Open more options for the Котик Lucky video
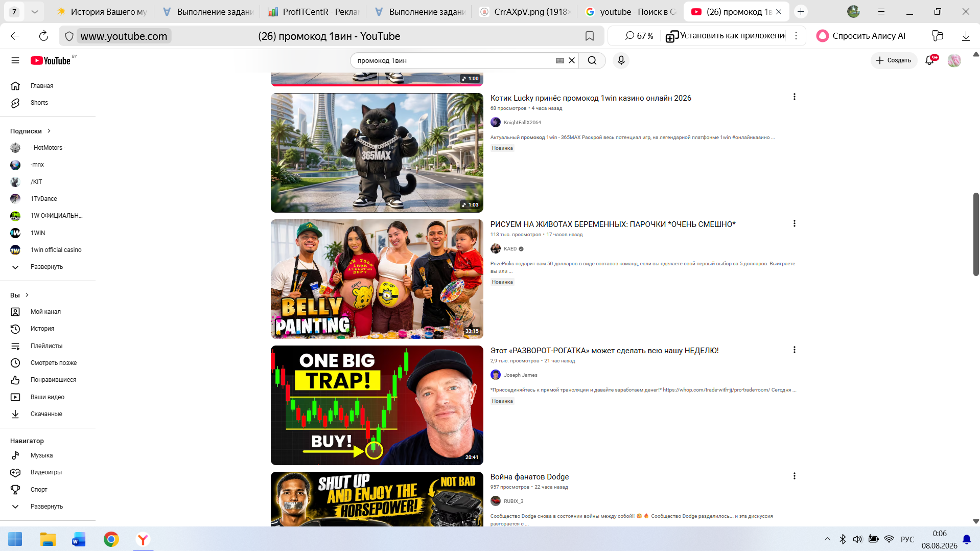This screenshot has width=980, height=551. pyautogui.click(x=794, y=97)
